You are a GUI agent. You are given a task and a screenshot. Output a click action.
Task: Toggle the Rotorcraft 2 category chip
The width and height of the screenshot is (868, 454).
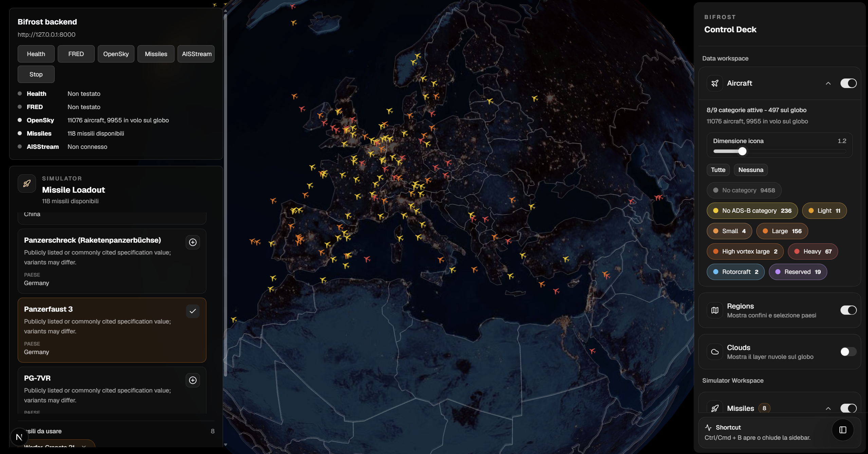(x=736, y=272)
